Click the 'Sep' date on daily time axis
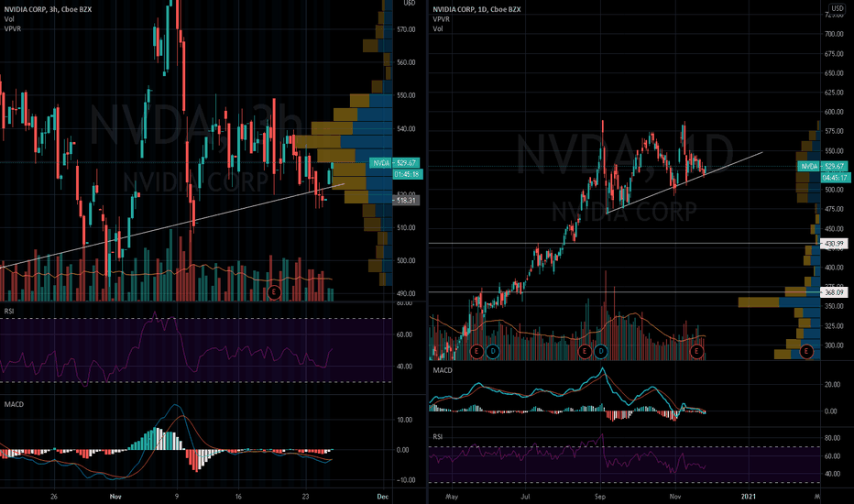Image resolution: width=854 pixels, height=504 pixels. (599, 497)
